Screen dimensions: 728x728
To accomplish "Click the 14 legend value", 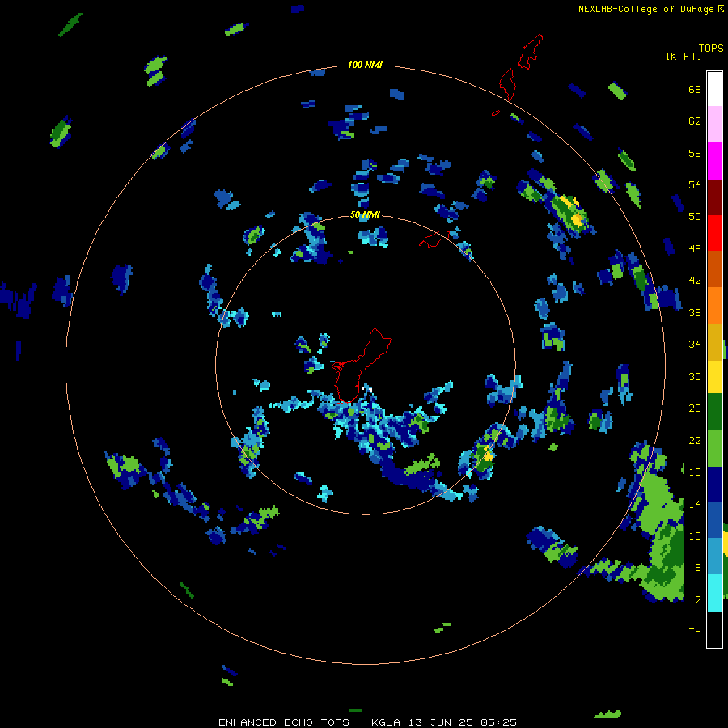I will tap(695, 504).
